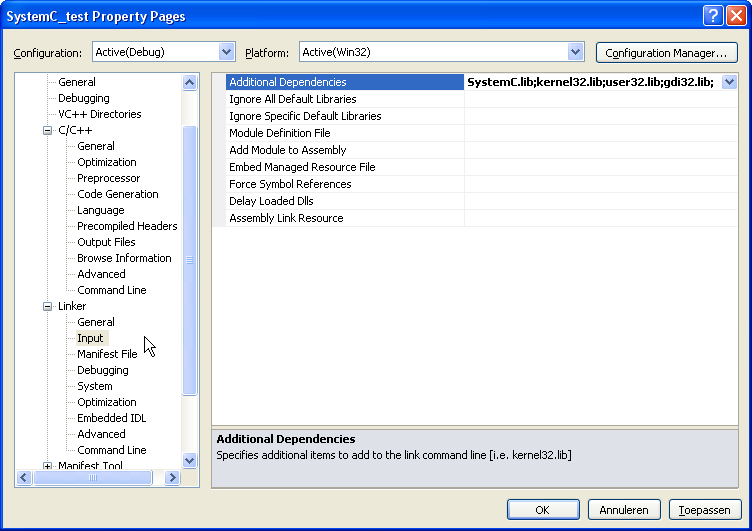
Task: Open the Platform dropdown
Action: point(575,52)
